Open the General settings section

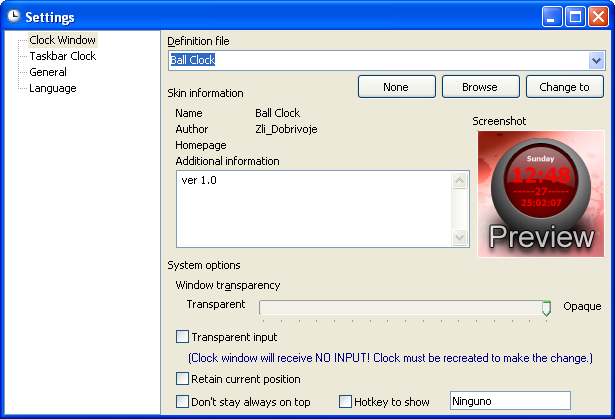[48, 72]
